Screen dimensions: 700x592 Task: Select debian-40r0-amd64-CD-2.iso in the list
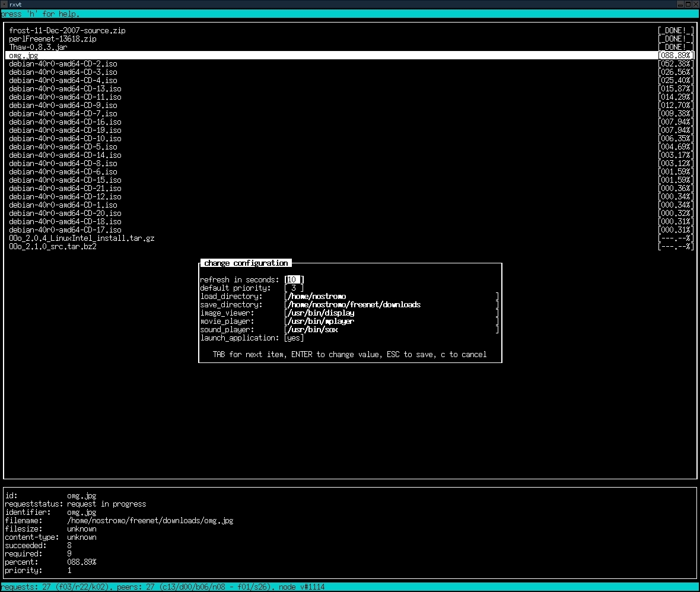click(x=63, y=63)
